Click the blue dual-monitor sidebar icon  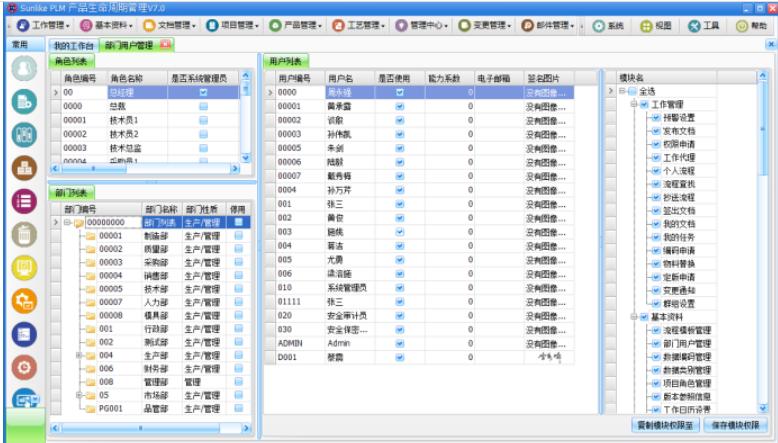pyautogui.click(x=24, y=398)
